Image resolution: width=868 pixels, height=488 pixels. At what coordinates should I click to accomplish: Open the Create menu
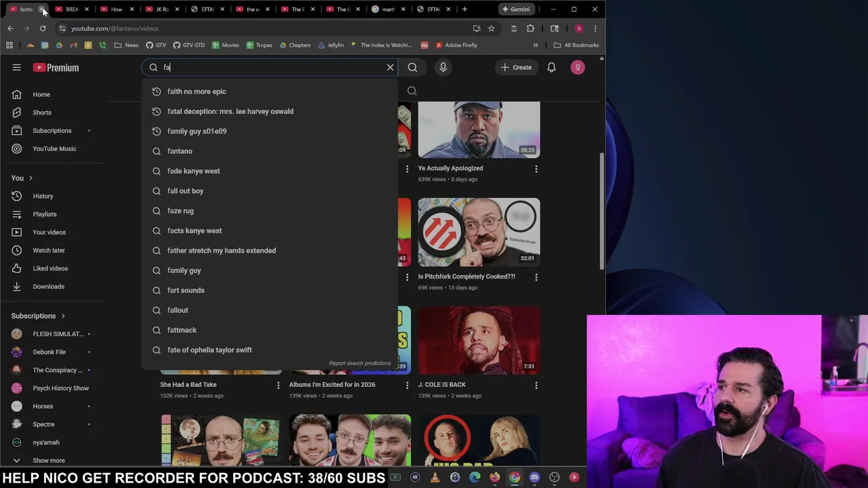click(x=516, y=67)
